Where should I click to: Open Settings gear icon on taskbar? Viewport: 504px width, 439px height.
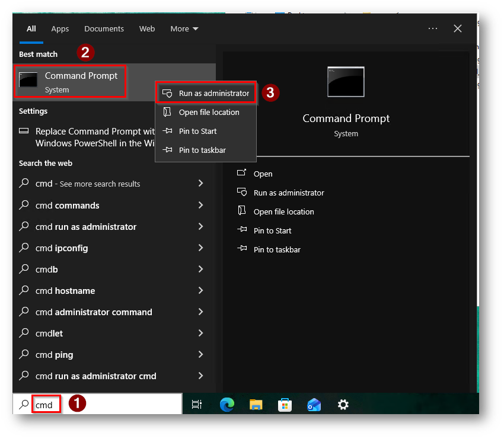click(343, 405)
